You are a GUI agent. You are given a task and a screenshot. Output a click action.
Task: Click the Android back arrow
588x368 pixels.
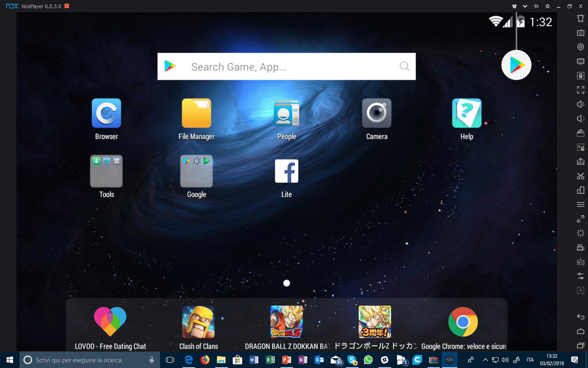(581, 316)
